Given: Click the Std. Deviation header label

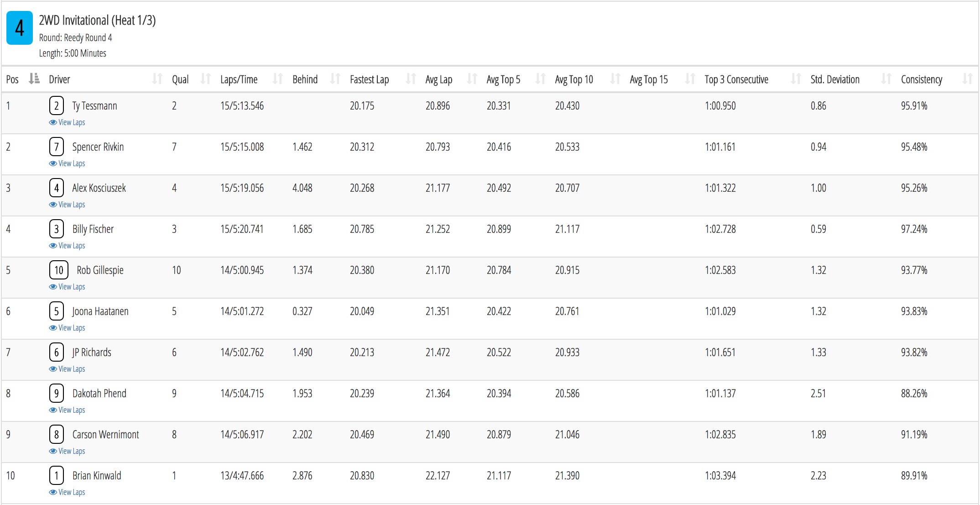Looking at the screenshot, I should [835, 79].
